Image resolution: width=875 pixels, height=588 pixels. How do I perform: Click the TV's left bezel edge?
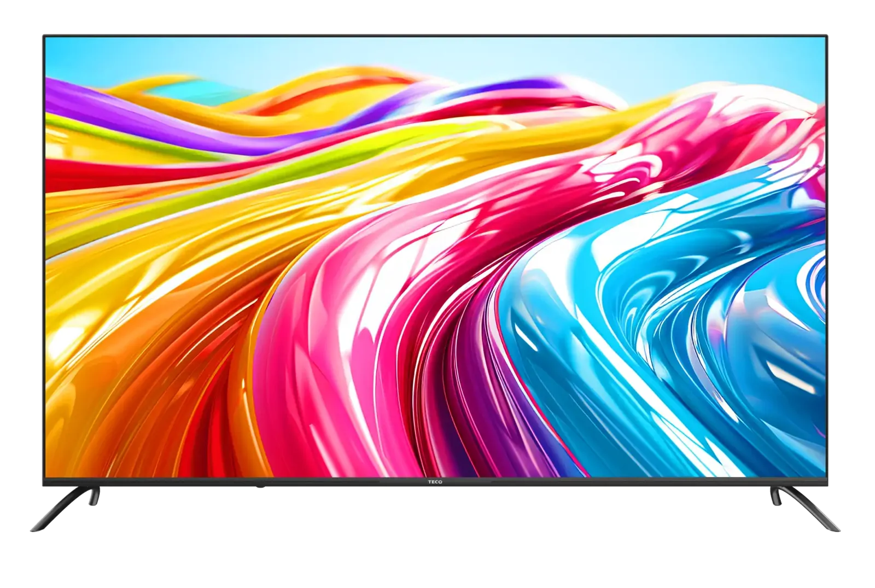(44, 257)
